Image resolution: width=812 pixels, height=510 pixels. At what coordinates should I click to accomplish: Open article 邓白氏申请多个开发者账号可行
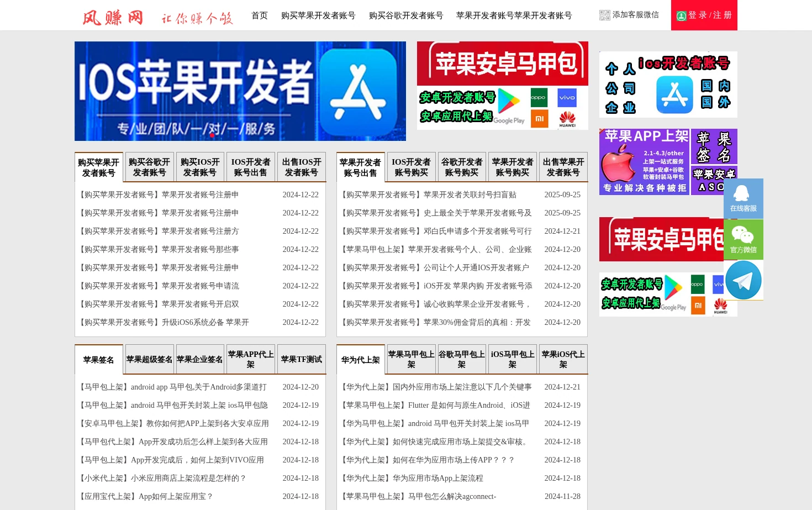pos(477,231)
